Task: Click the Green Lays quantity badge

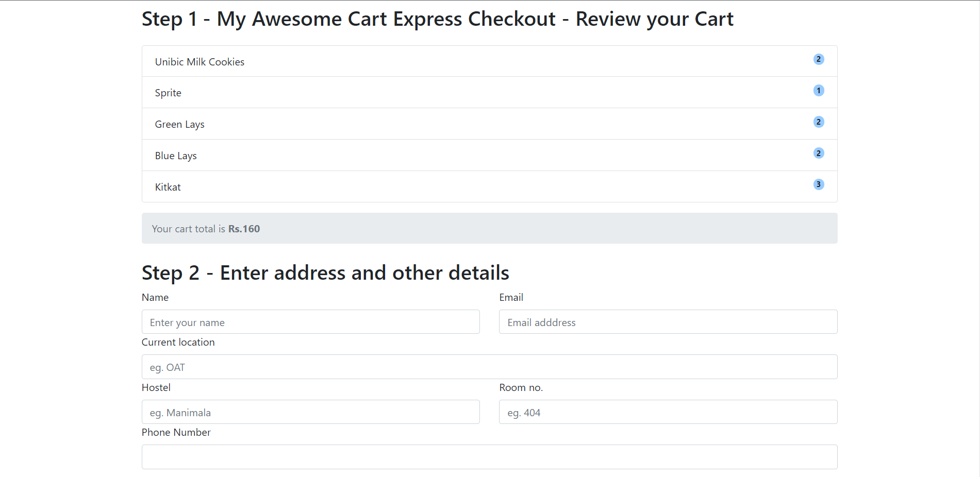Action: (x=818, y=122)
